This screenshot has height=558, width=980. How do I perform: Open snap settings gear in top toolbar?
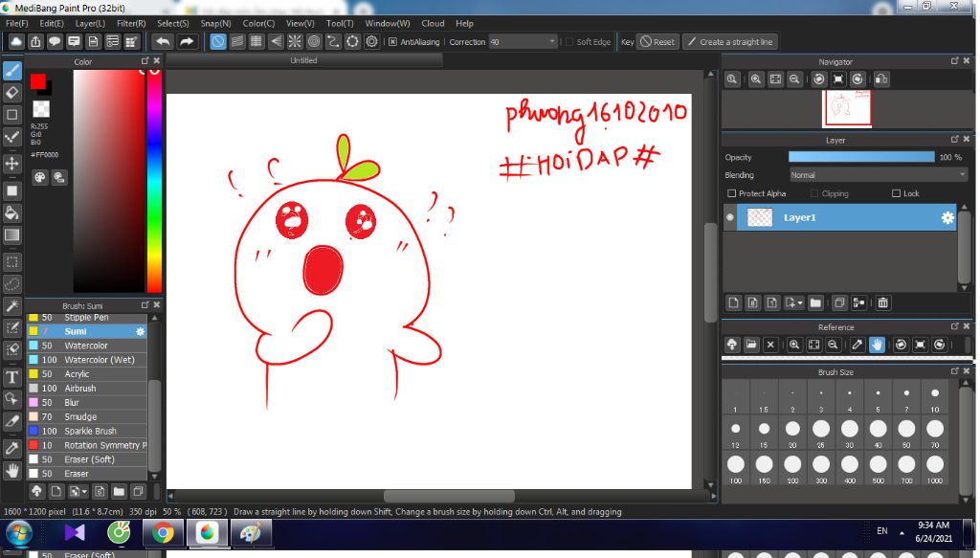[x=372, y=42]
